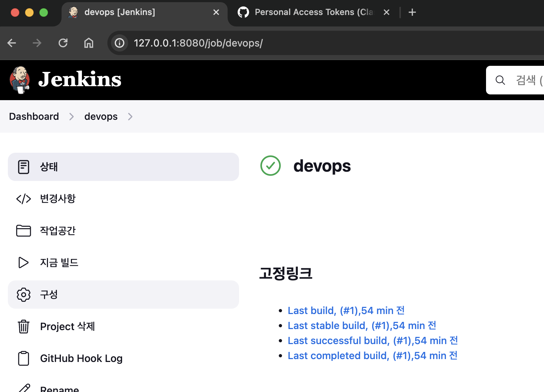This screenshot has width=544, height=392.
Task: Open GitHub Hook Log
Action: pos(123,358)
